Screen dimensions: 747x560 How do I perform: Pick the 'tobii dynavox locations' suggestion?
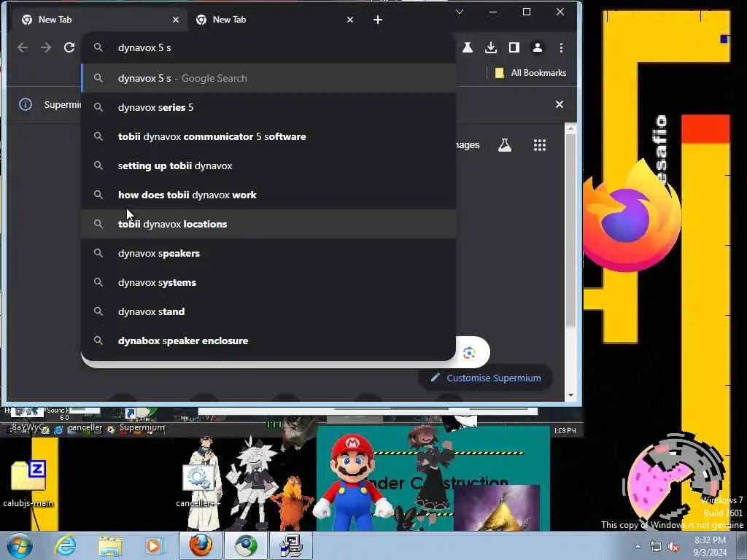(268, 224)
